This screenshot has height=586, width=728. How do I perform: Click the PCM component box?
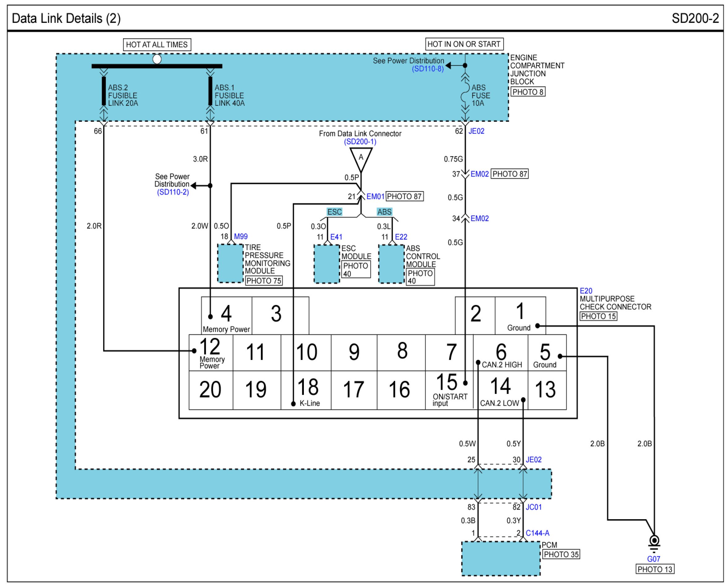501,559
